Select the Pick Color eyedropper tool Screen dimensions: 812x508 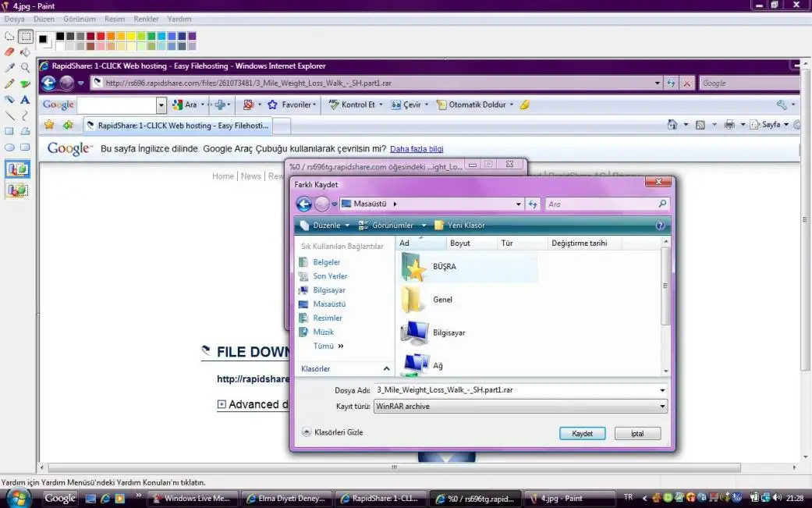(9, 67)
